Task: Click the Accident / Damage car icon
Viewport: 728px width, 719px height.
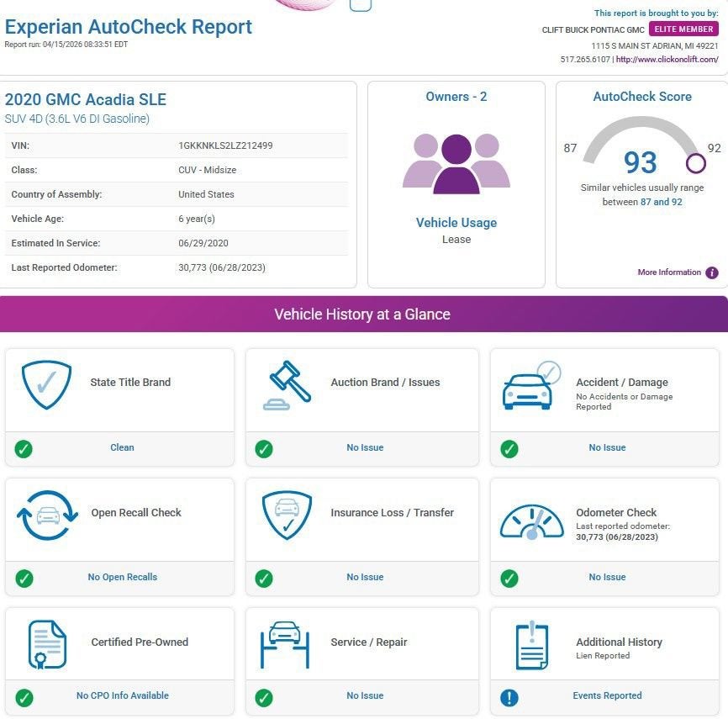Action: [x=532, y=385]
